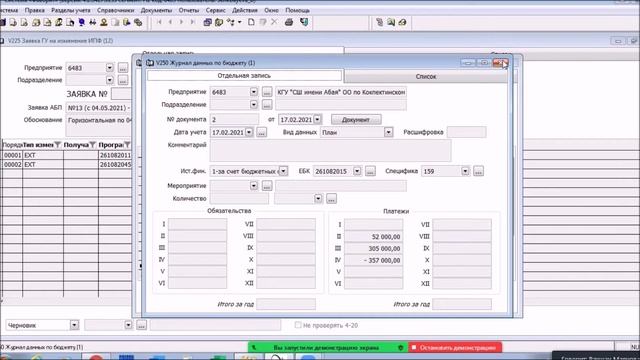Open the Помощь menu
This screenshot has height=360, width=640.
click(297, 10)
